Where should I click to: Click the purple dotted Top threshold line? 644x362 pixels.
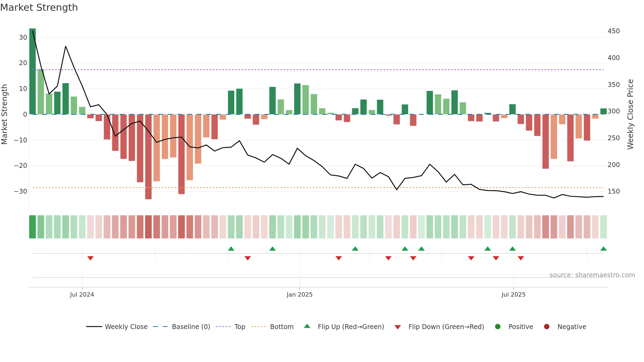point(318,70)
